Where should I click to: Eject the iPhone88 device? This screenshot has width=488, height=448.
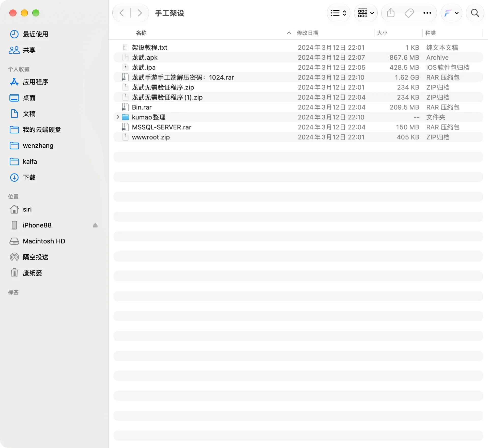(x=95, y=225)
